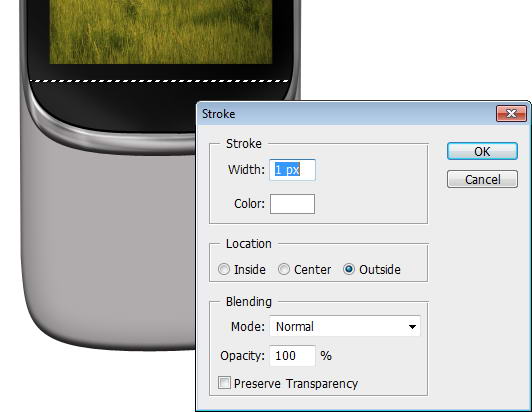Click the Width input field
This screenshot has height=412, width=532.
pyautogui.click(x=292, y=170)
